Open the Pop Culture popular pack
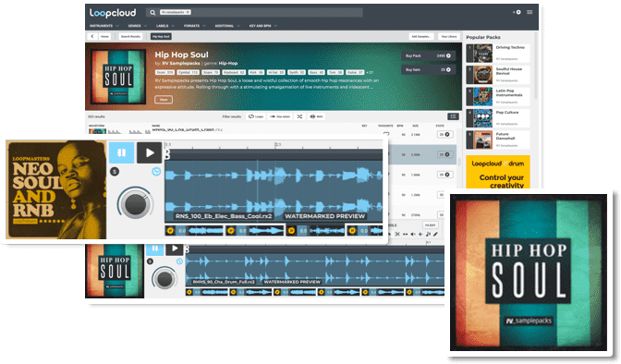The height and width of the screenshot is (364, 621). pyautogui.click(x=498, y=118)
